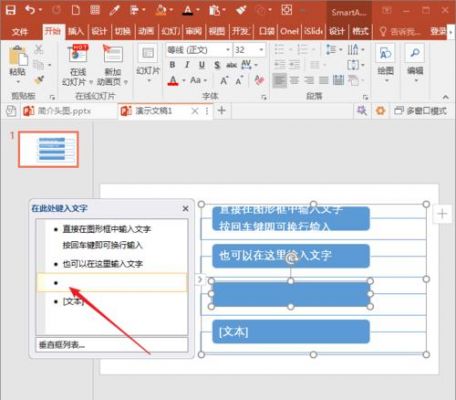Click the Convert to SmartArt icon

(353, 80)
